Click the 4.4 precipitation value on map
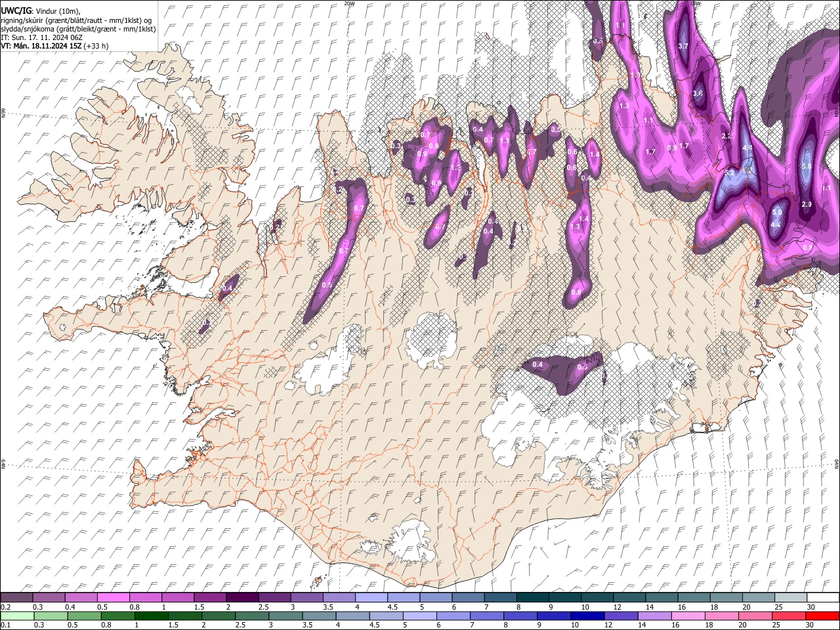 [775, 225]
